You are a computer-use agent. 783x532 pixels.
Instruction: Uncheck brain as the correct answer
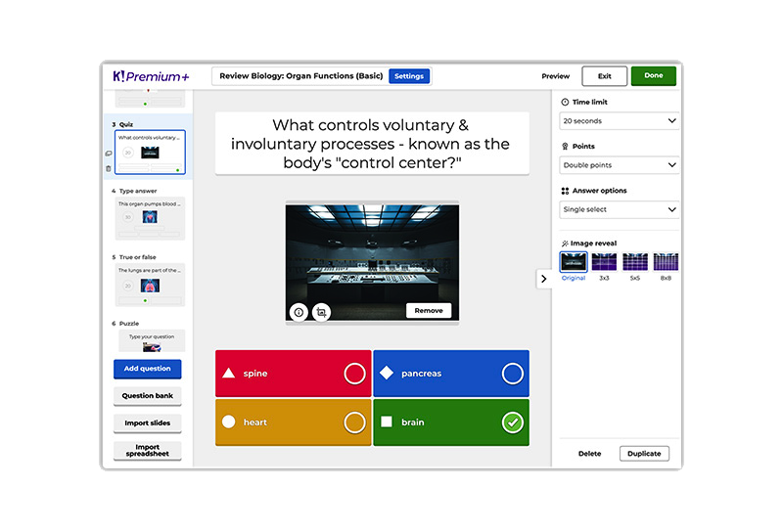[512, 422]
